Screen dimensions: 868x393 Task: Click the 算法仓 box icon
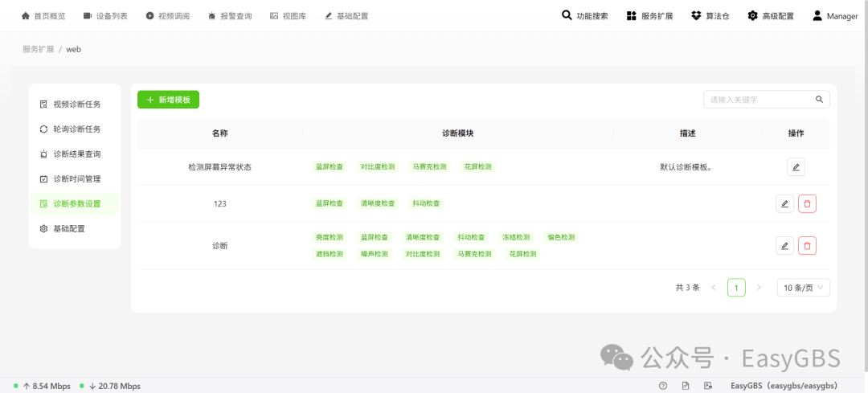pos(696,16)
